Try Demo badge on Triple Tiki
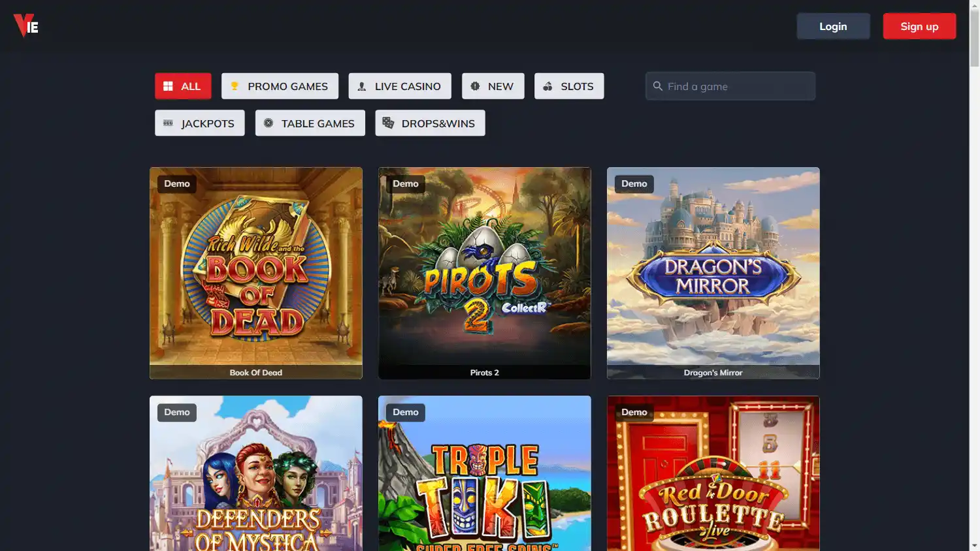The image size is (980, 551). 406,412
